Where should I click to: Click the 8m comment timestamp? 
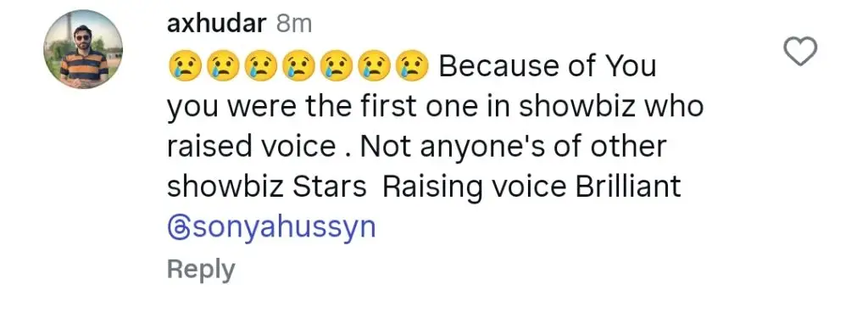pos(293,25)
